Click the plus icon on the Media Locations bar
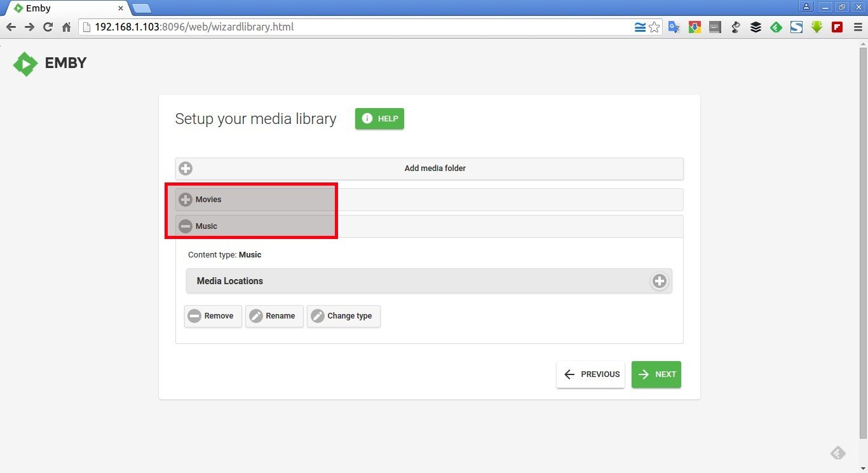 pos(660,281)
